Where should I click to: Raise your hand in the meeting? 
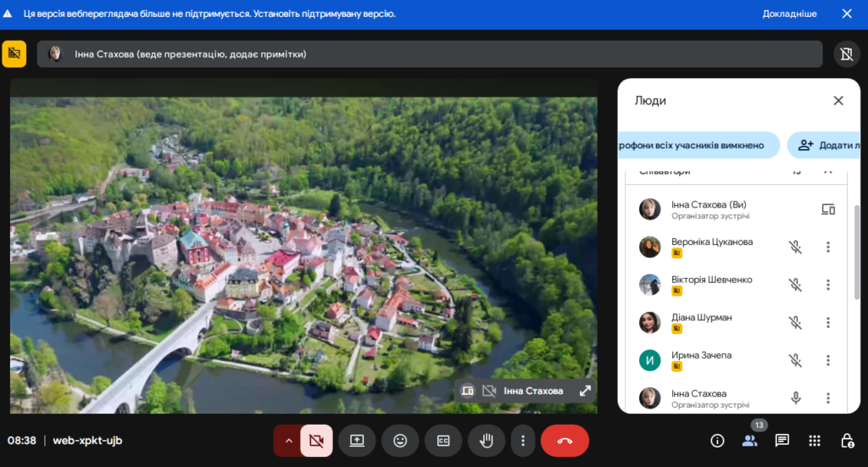tap(487, 441)
